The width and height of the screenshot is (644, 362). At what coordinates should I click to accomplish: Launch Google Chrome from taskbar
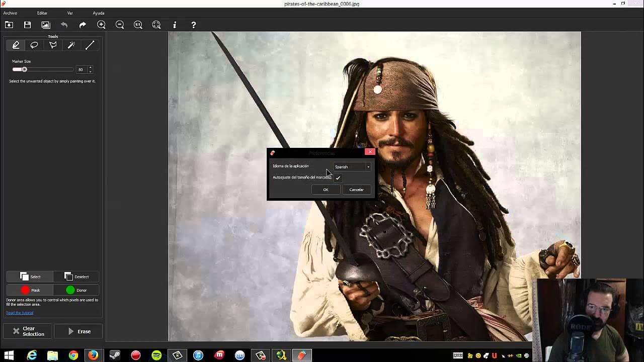(x=73, y=355)
